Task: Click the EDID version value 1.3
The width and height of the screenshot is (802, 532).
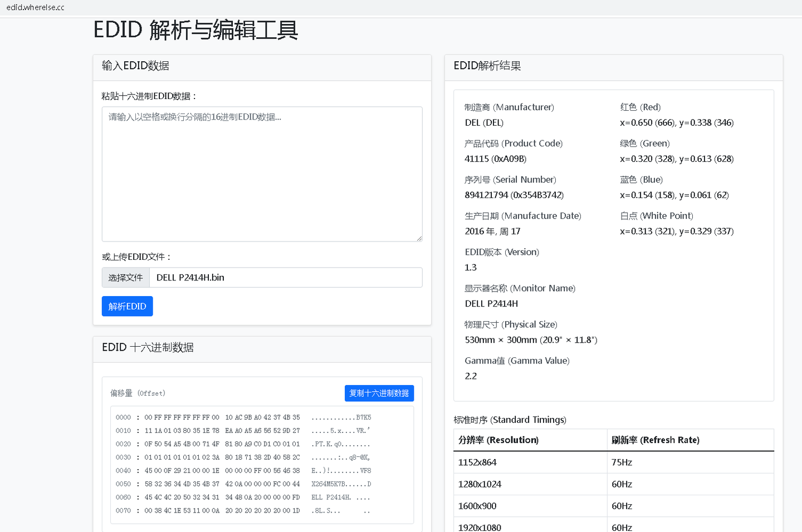Action: coord(471,267)
